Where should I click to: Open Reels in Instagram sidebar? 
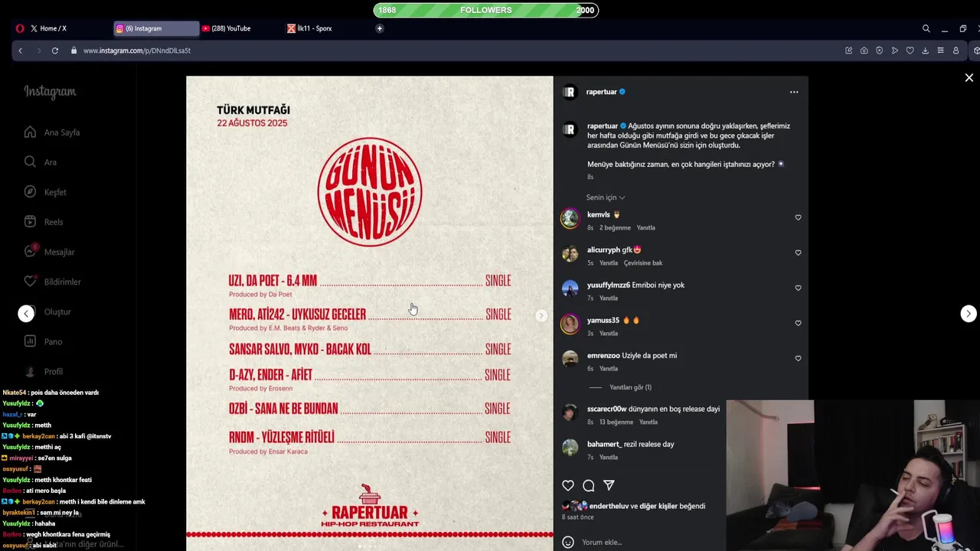[44, 222]
